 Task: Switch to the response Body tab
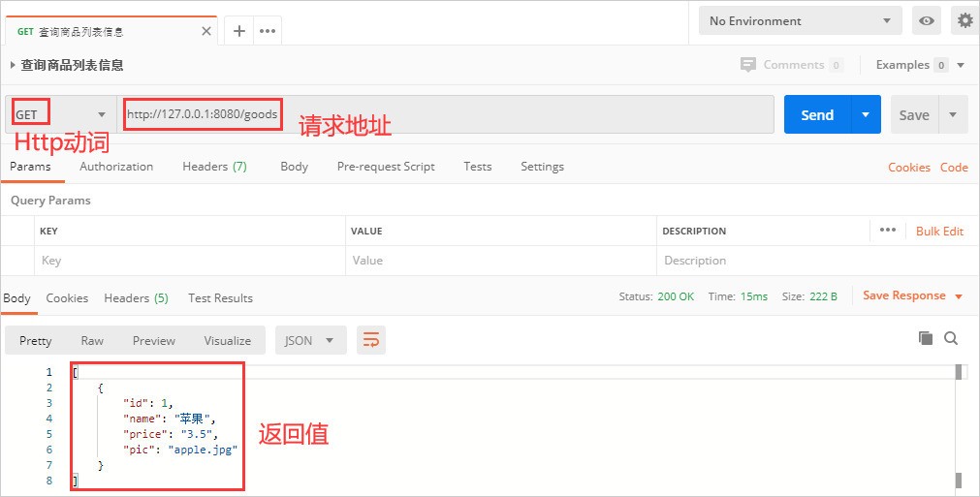pyautogui.click(x=16, y=298)
